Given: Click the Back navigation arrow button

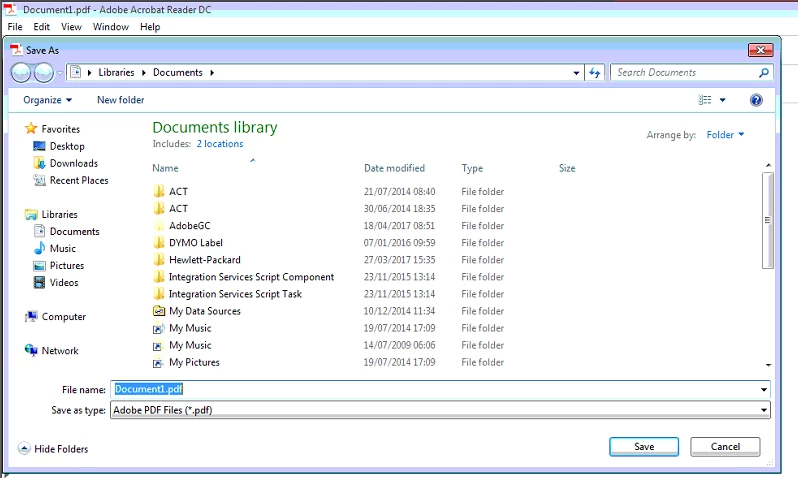Looking at the screenshot, I should tap(21, 73).
